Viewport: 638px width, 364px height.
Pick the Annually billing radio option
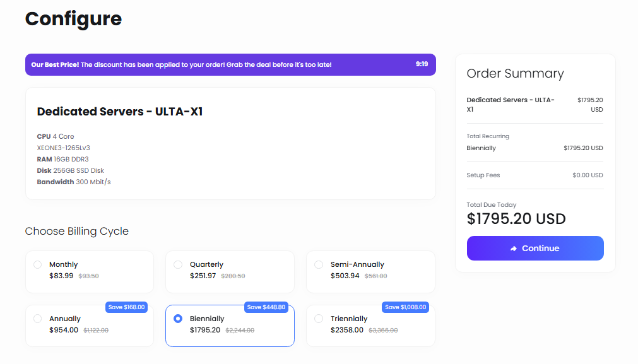[38, 319]
